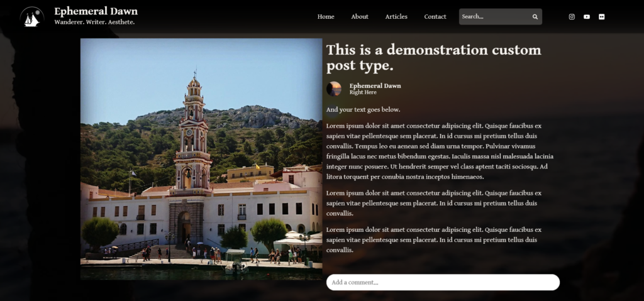Open the Instagram profile icon
The image size is (644, 301).
point(572,17)
